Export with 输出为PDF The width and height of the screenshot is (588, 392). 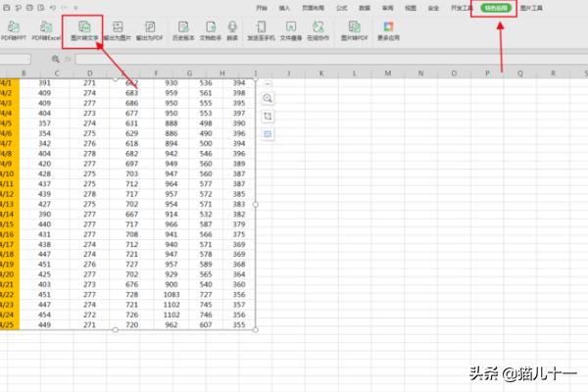pos(149,28)
